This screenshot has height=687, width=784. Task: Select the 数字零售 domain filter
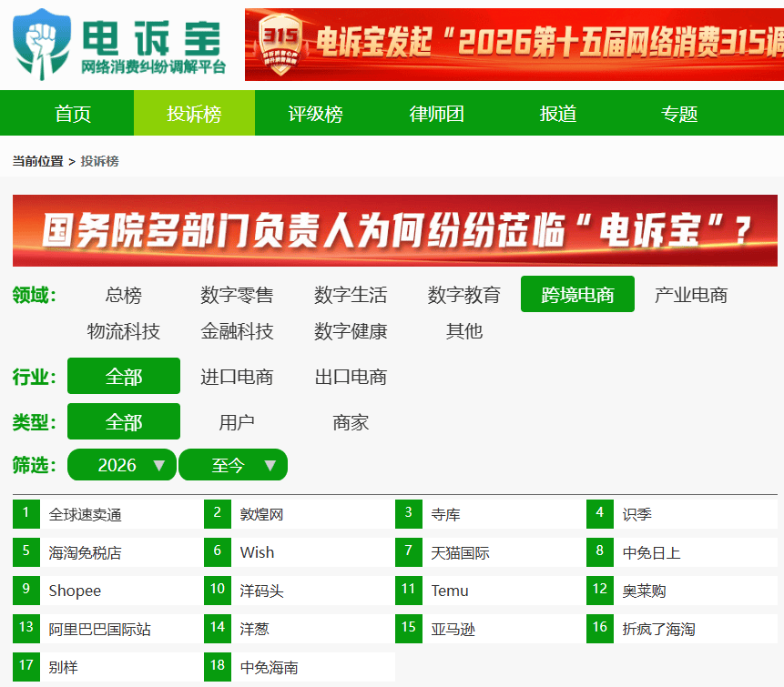(237, 294)
